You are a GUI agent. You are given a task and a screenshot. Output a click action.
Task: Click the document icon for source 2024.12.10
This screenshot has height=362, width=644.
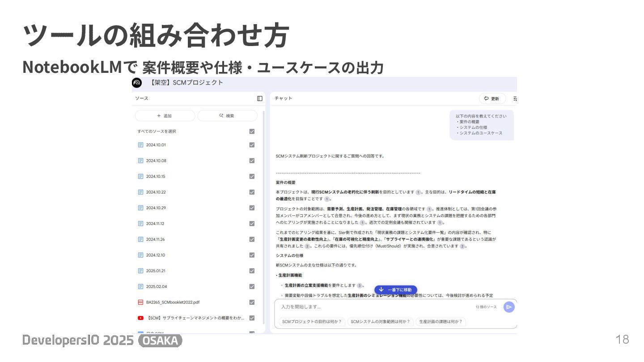point(140,255)
